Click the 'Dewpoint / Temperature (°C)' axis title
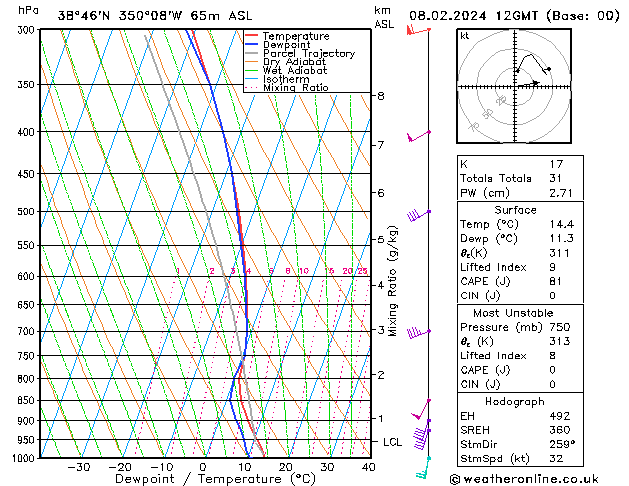The width and height of the screenshot is (629, 486). 215,479
